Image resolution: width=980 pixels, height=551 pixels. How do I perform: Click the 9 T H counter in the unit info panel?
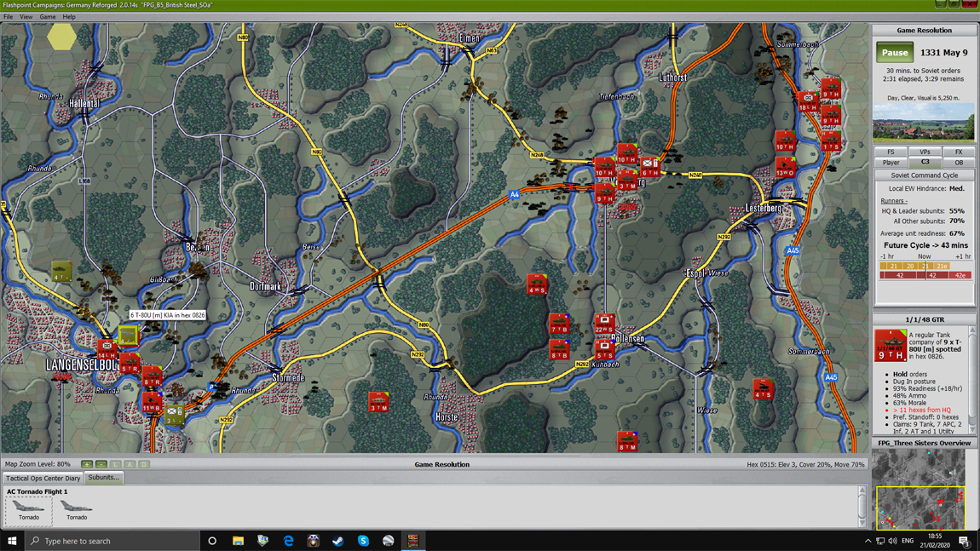click(x=890, y=346)
